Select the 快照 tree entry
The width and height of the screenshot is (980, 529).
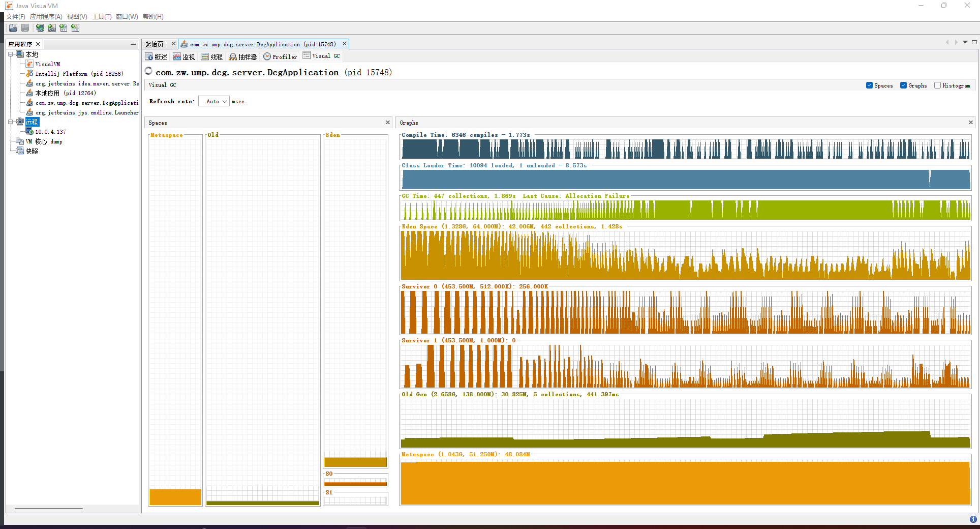[32, 151]
